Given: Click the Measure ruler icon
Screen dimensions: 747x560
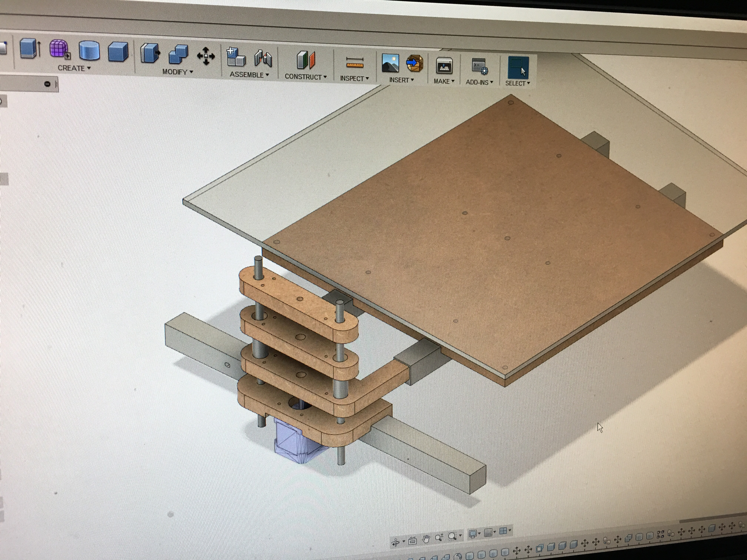Looking at the screenshot, I should (x=355, y=63).
